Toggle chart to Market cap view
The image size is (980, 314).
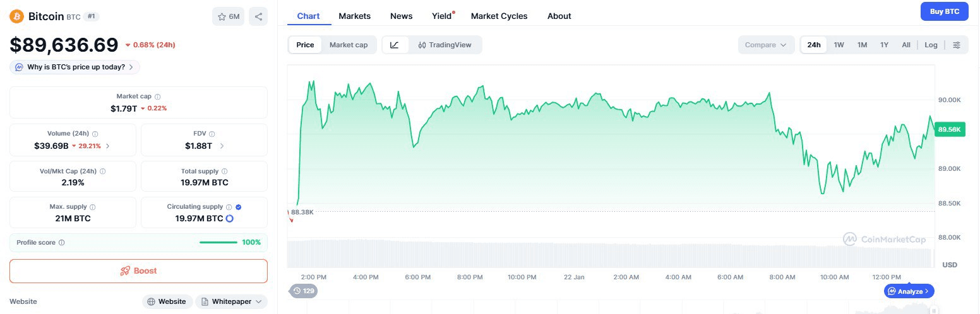pyautogui.click(x=348, y=45)
